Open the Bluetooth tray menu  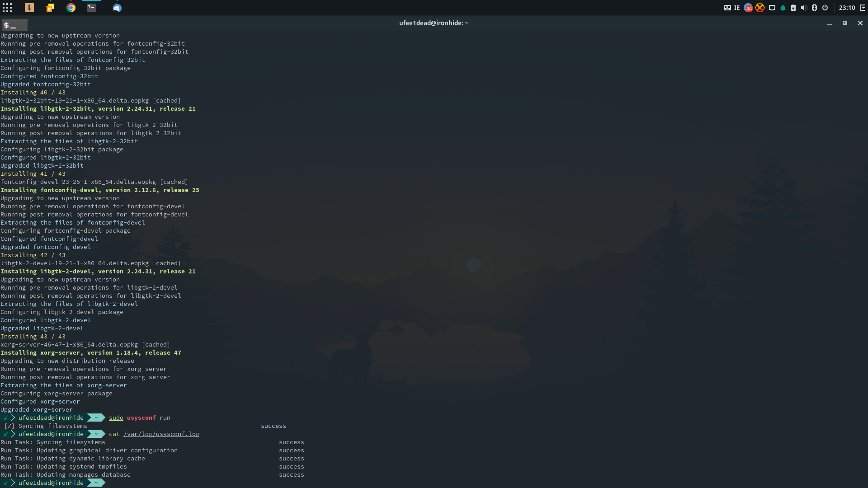pyautogui.click(x=815, y=8)
